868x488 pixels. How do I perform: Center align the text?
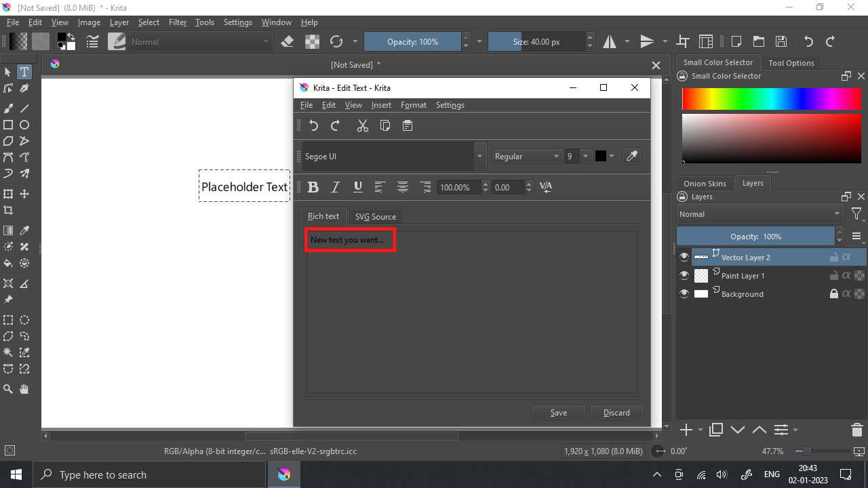pos(403,187)
